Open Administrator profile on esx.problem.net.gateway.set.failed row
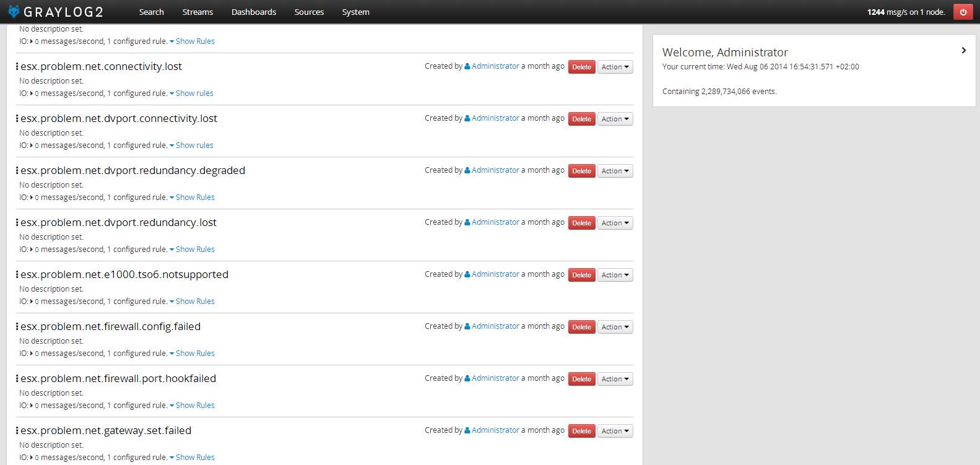This screenshot has width=980, height=465. coord(495,430)
